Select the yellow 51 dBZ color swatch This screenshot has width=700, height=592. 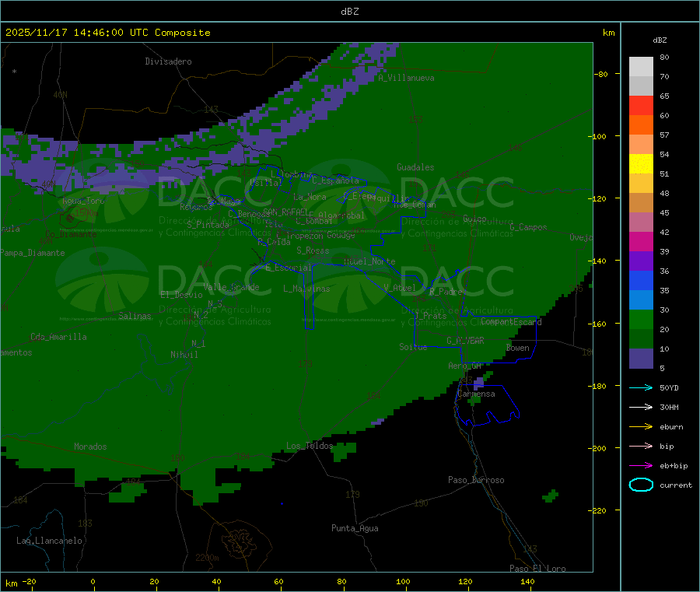pos(641,164)
